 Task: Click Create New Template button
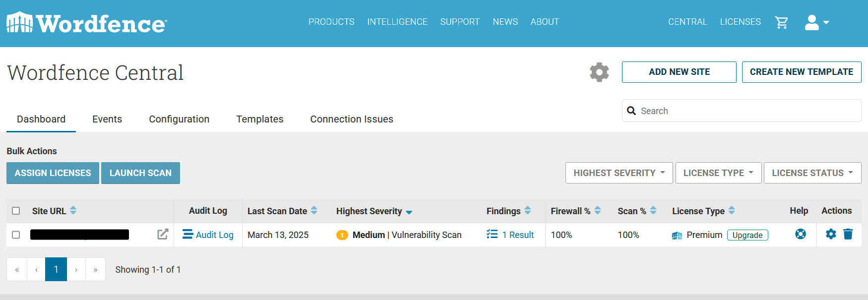point(802,72)
